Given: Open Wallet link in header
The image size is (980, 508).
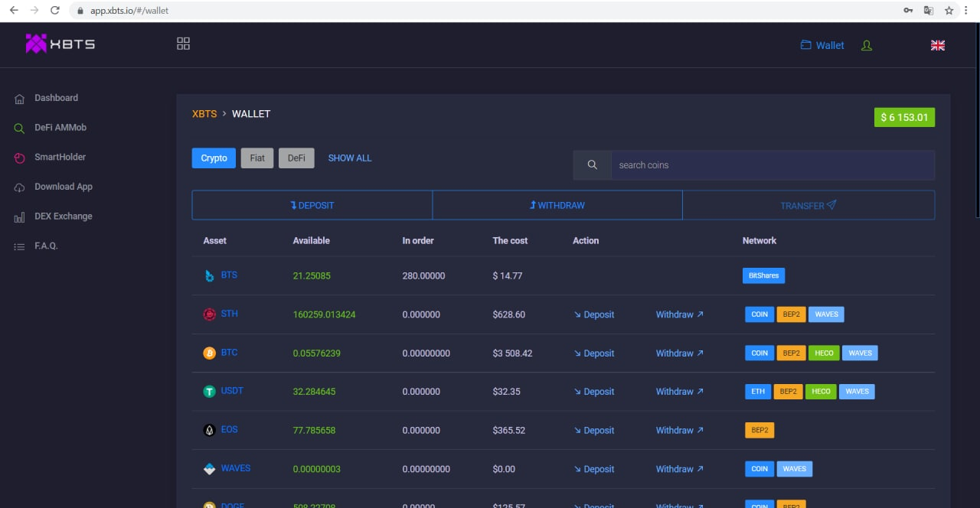Looking at the screenshot, I should point(822,45).
